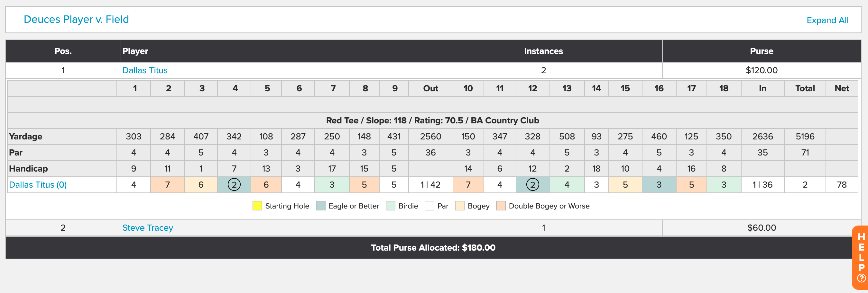Select the $120.00 purse cell
The width and height of the screenshot is (868, 293).
(762, 70)
